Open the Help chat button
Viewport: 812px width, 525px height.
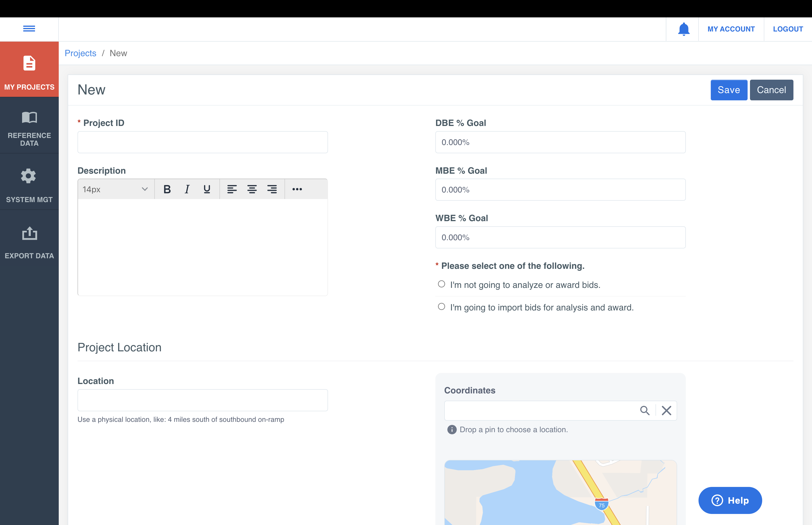[x=730, y=500]
